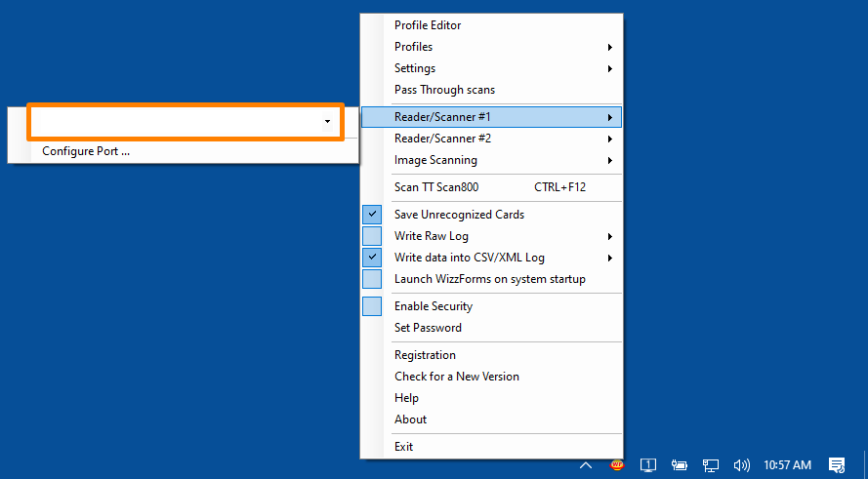The height and width of the screenshot is (479, 868).
Task: Open the volume speaker tray icon
Action: [x=741, y=465]
